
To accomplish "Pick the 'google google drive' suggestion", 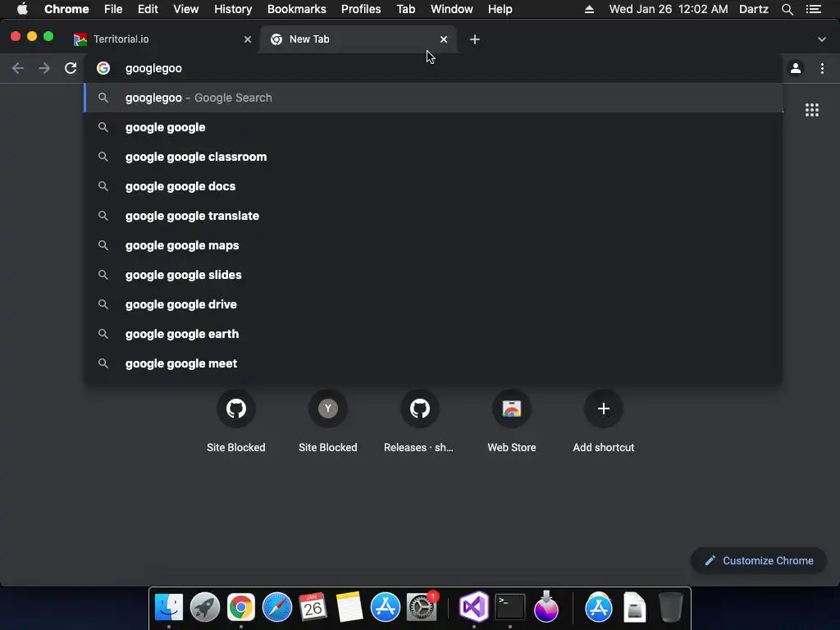I will point(433,304).
